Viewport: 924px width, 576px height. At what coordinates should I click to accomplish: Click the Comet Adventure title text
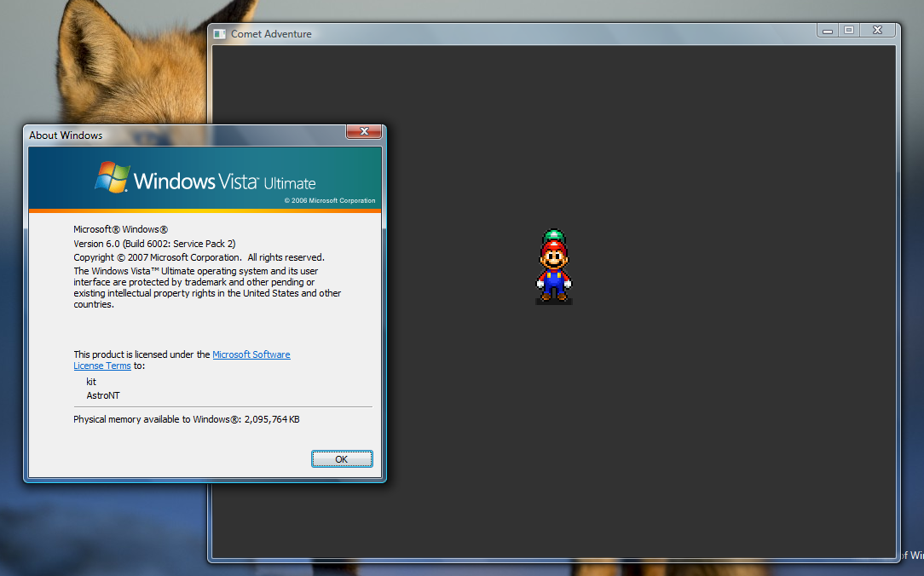(271, 34)
